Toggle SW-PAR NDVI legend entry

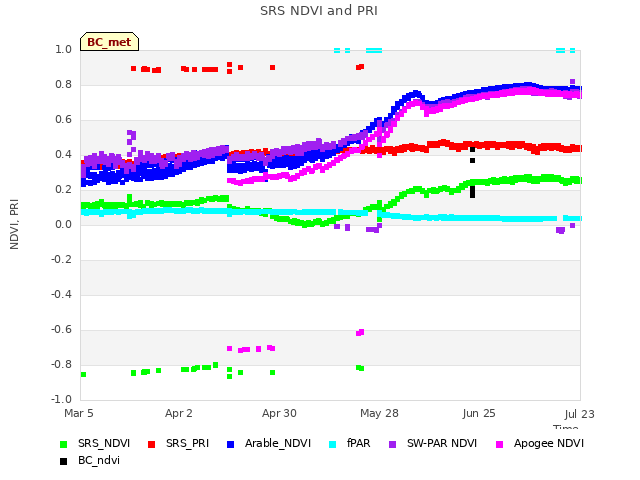[433, 444]
